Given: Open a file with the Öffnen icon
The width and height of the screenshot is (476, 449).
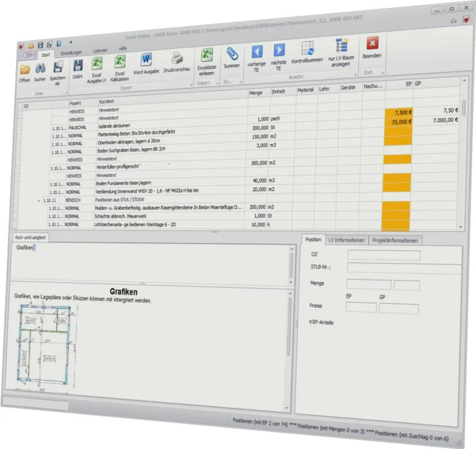Looking at the screenshot, I should coord(25,70).
